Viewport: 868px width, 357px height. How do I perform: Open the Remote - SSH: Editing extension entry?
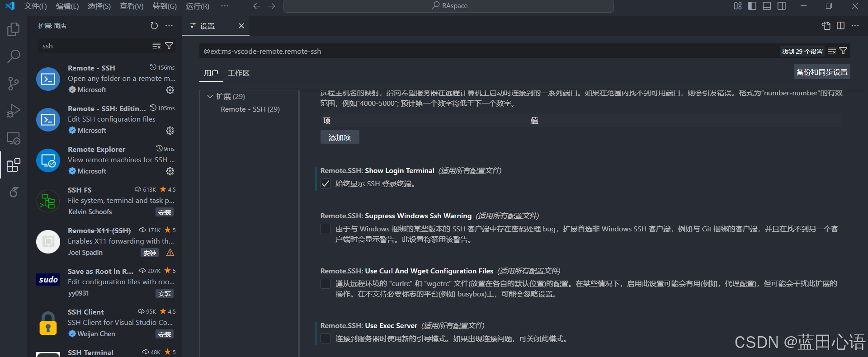105,120
